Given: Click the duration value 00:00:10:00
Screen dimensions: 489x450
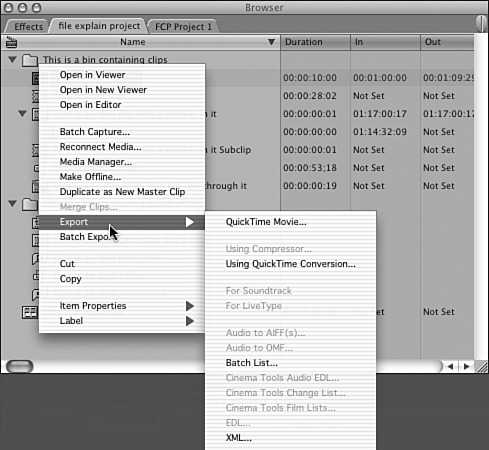Looking at the screenshot, I should 310,78.
